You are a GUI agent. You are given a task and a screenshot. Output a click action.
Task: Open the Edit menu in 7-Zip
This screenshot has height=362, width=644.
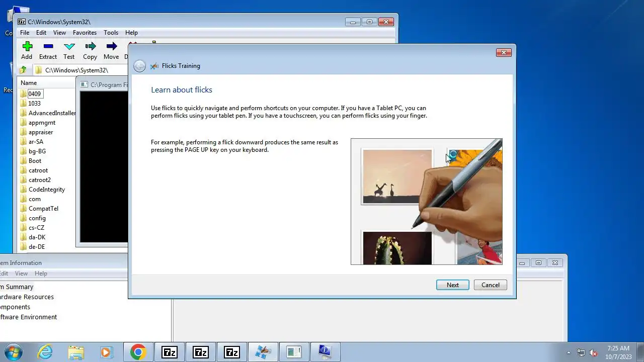[x=41, y=33]
